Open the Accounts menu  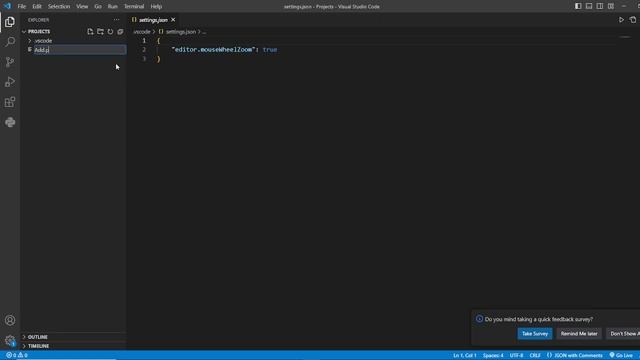(x=10, y=320)
